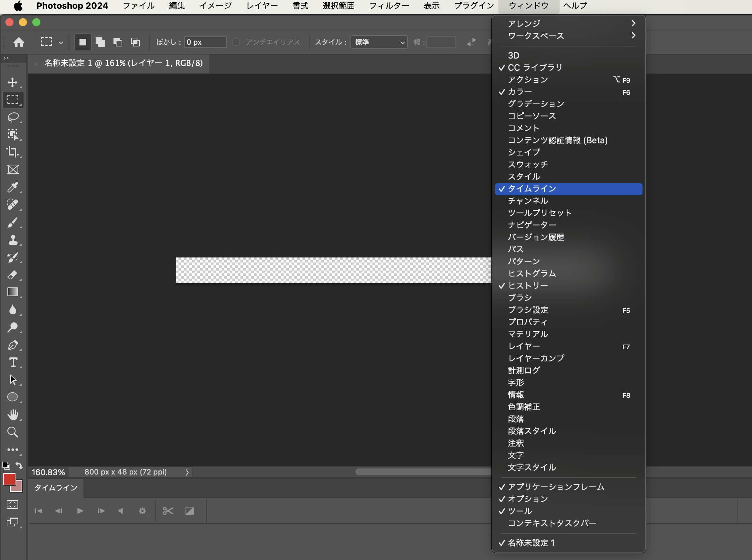Select the Rectangular Marquee tool

point(13,100)
